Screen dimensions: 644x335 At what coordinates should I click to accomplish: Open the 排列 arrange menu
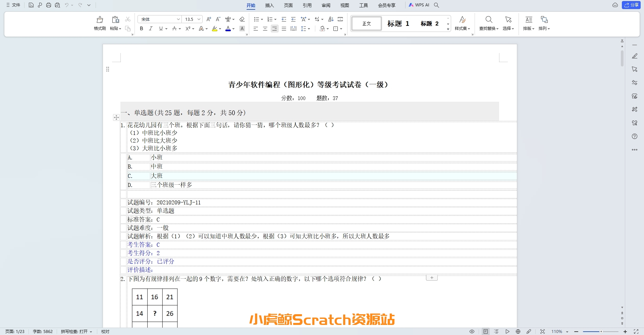pos(544,23)
